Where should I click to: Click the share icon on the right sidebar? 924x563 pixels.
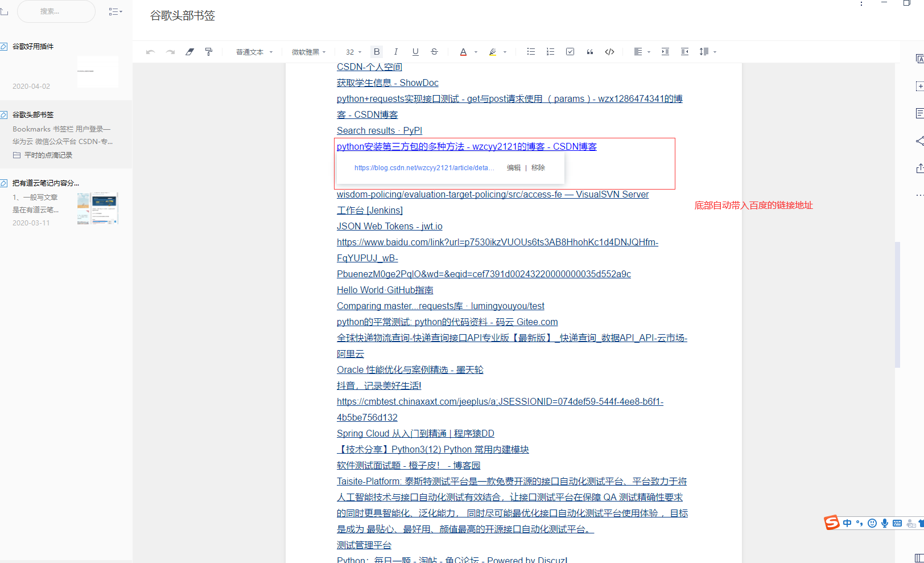click(x=919, y=141)
